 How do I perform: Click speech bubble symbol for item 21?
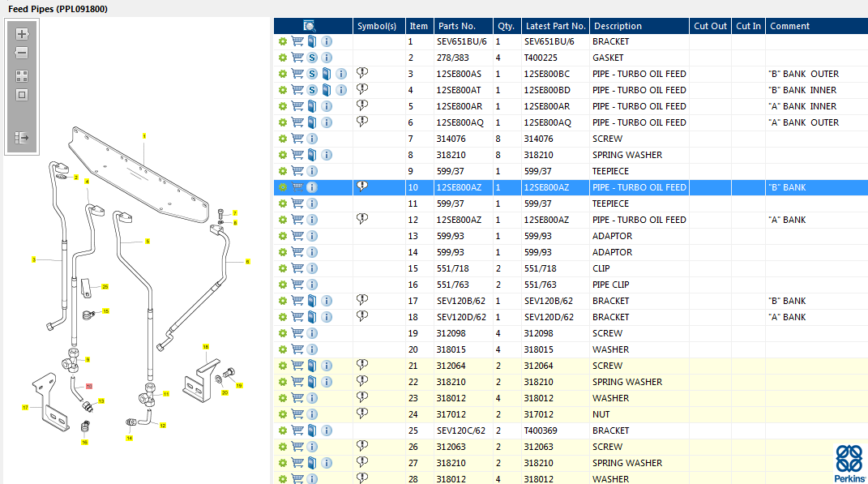pyautogui.click(x=362, y=365)
